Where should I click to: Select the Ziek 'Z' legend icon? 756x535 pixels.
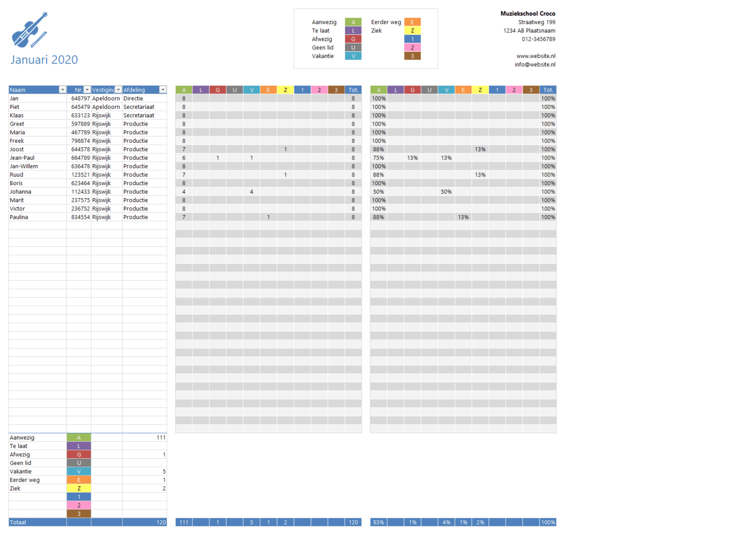click(412, 30)
